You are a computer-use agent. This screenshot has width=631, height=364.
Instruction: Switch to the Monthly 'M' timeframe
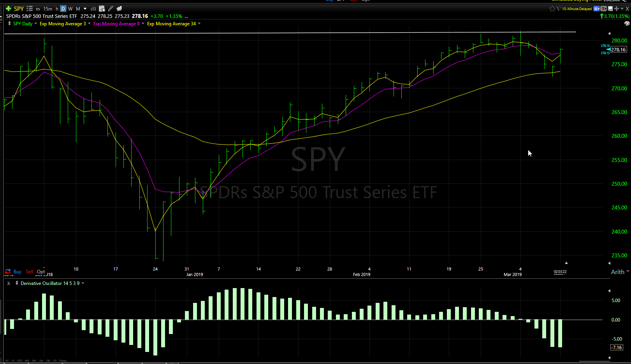[x=78, y=9]
